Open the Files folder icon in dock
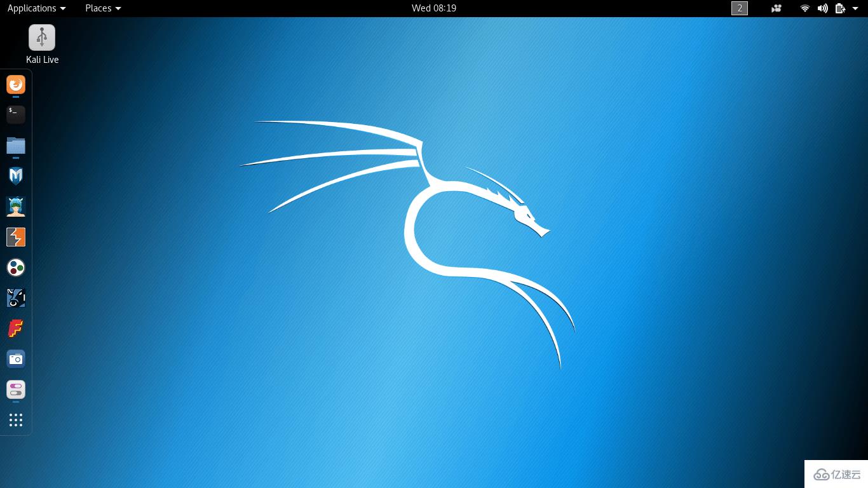868x488 pixels. [16, 146]
